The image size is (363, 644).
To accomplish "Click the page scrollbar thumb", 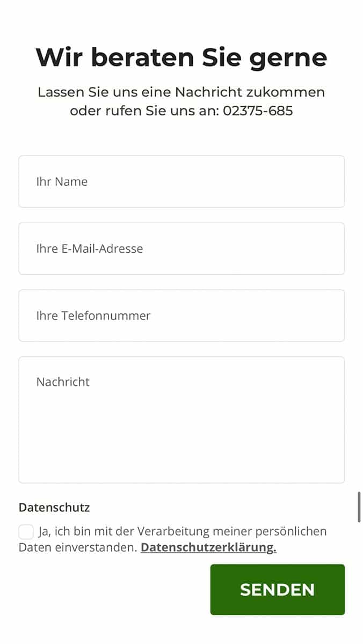I will 359,507.
